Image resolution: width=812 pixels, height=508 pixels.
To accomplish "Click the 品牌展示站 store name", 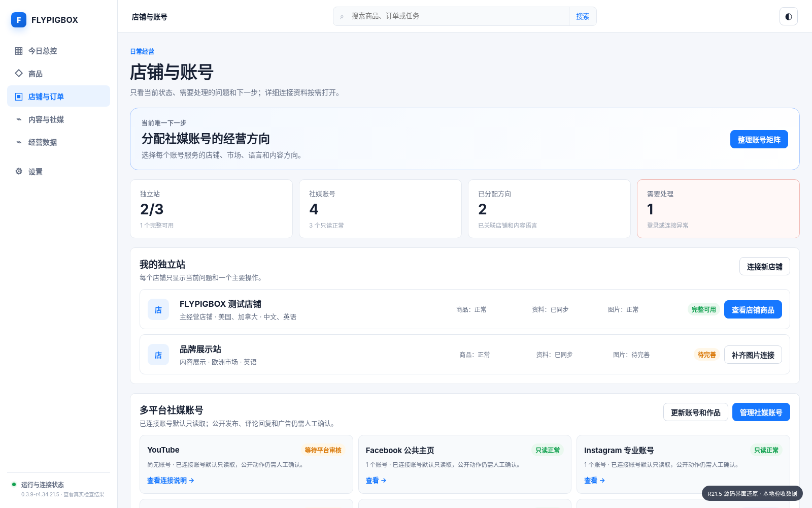I will pos(200,349).
